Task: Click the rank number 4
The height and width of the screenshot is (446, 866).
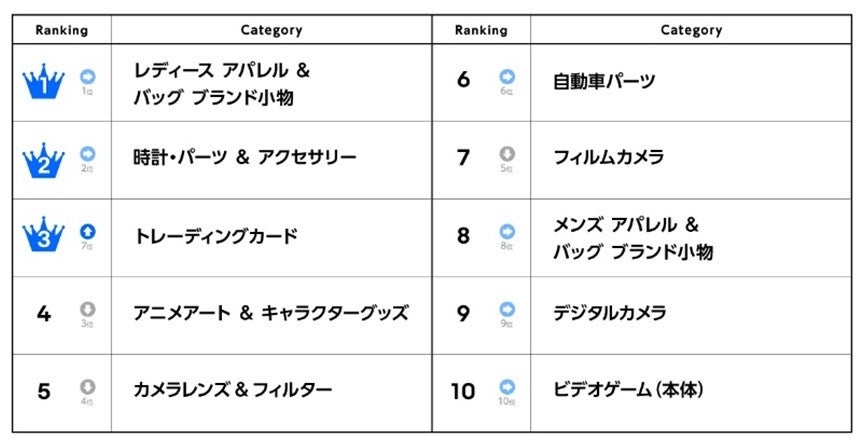Action: pyautogui.click(x=43, y=314)
